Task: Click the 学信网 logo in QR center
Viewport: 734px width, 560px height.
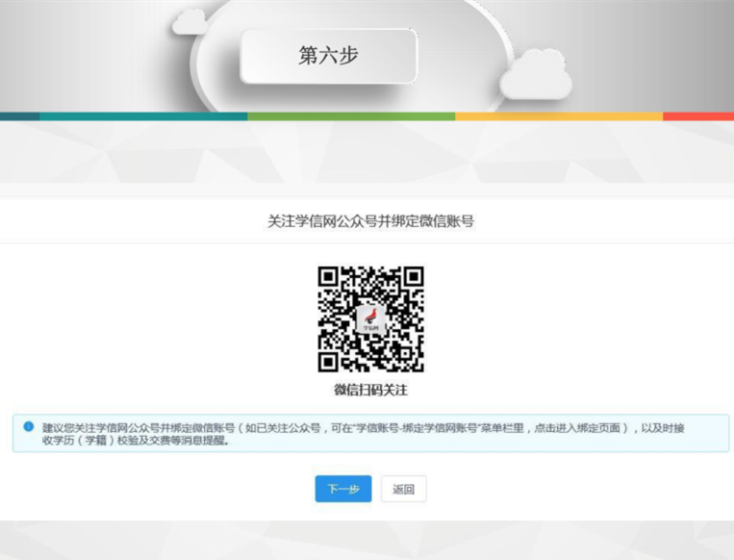Action: 370,319
